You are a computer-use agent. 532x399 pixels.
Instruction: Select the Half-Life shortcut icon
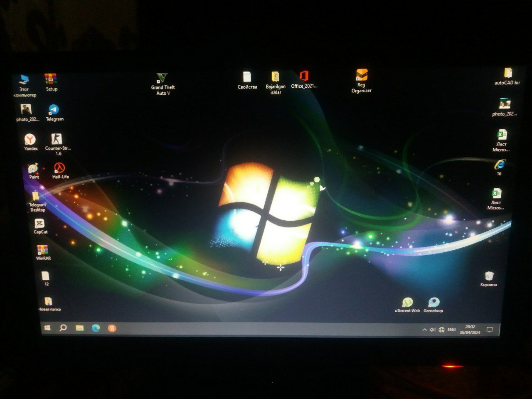[x=60, y=171]
